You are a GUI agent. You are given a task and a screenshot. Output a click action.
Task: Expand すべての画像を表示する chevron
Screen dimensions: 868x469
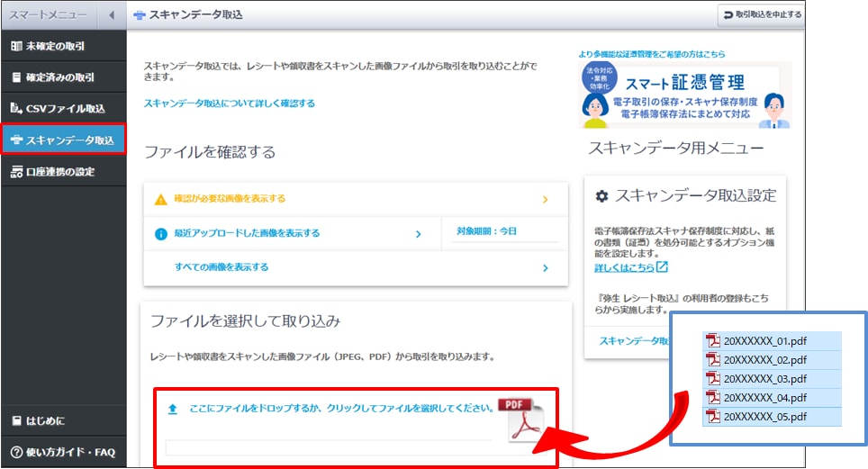pyautogui.click(x=545, y=268)
